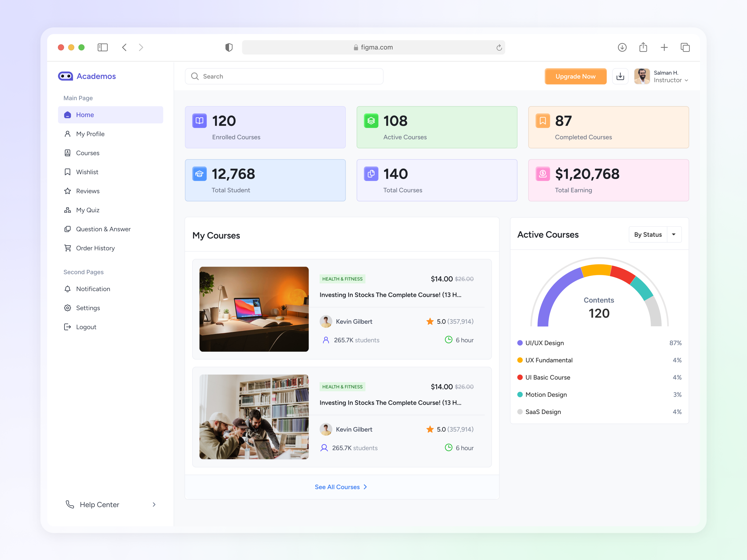Image resolution: width=747 pixels, height=560 pixels.
Task: Open the library students course thumbnail
Action: (254, 417)
